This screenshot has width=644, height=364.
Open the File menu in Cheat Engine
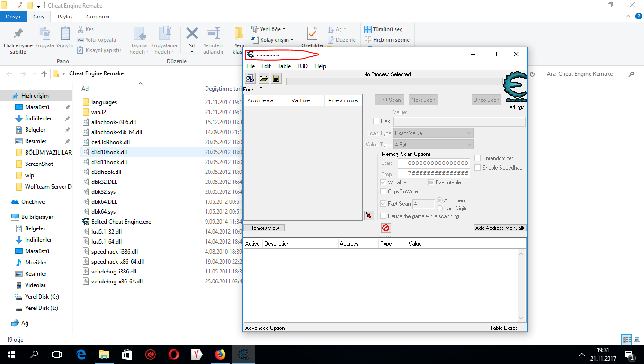coord(250,66)
